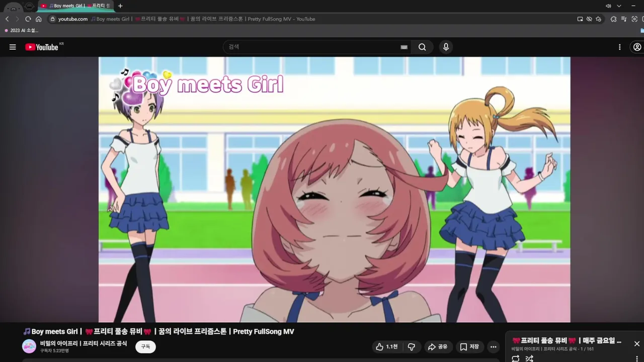Reload the page with refresh icon
Image resolution: width=644 pixels, height=362 pixels.
tap(28, 19)
